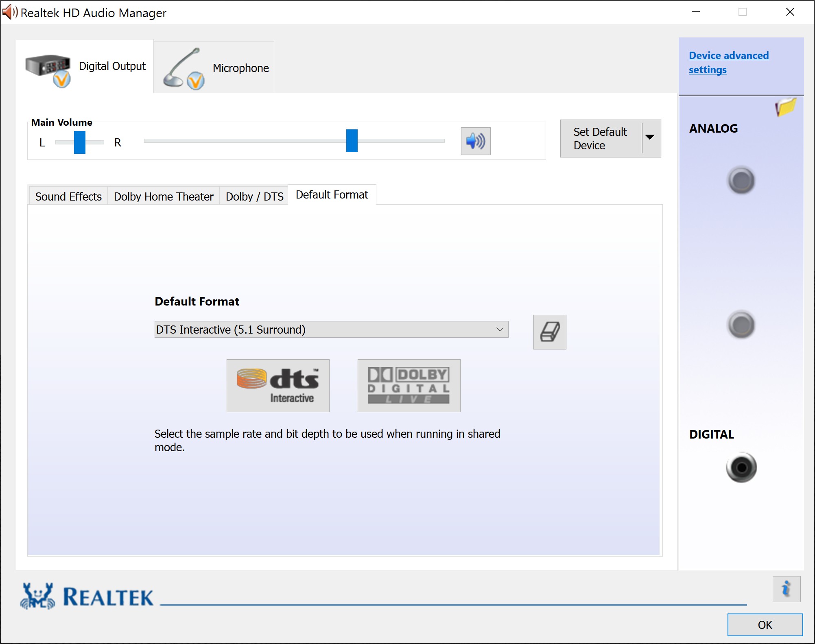815x644 pixels.
Task: Open the Sound Effects tab
Action: (68, 196)
